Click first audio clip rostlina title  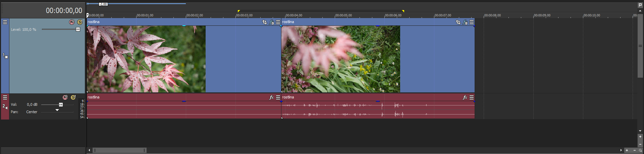click(94, 97)
